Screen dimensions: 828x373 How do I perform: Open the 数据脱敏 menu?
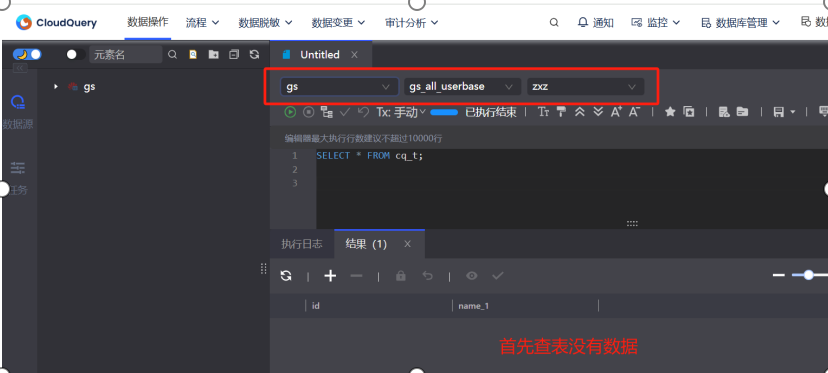point(265,23)
